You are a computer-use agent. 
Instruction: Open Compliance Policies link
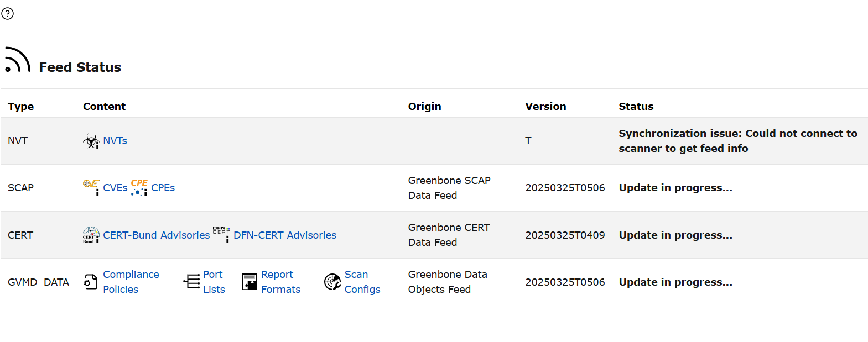click(131, 282)
